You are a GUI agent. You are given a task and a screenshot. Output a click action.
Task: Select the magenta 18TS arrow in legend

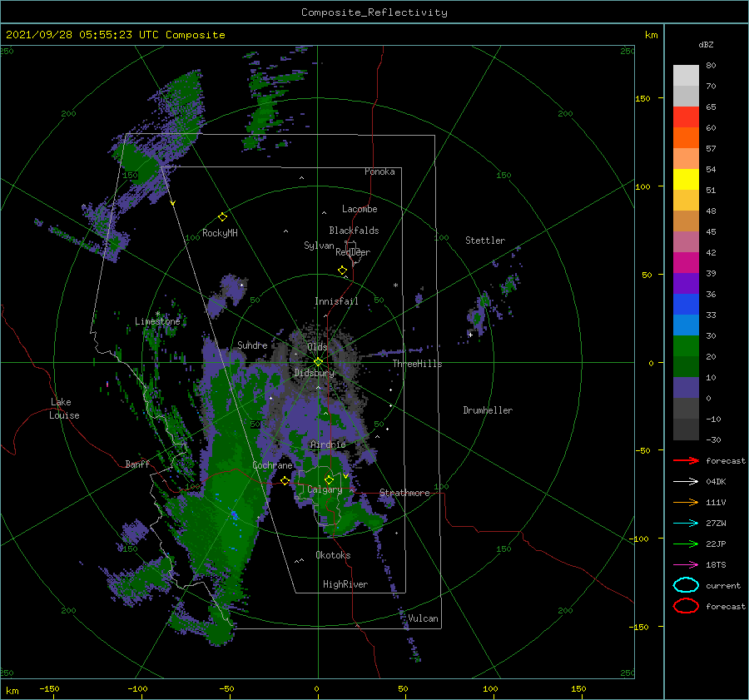point(686,565)
